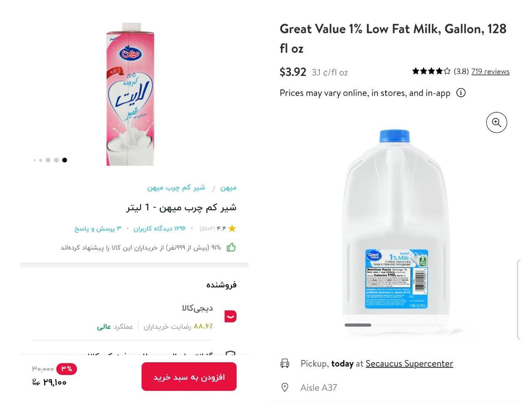Click the pickup car icon

pos(285,363)
